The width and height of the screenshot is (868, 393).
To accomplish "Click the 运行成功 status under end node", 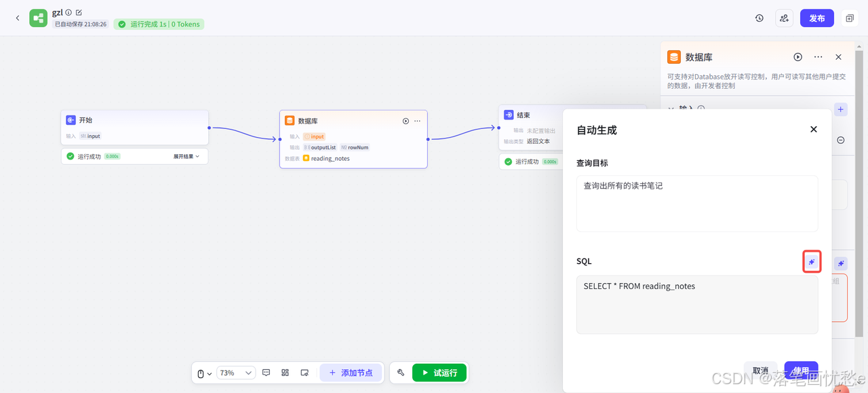I will click(527, 162).
